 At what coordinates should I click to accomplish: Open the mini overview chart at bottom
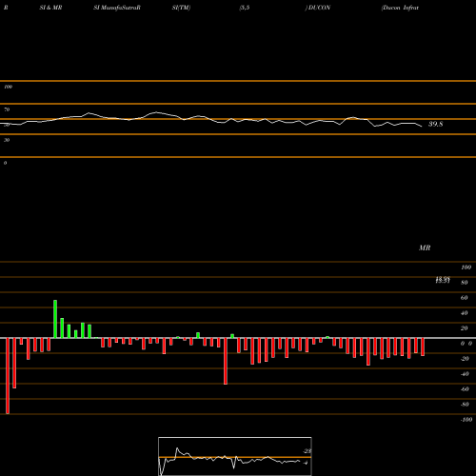coord(235,456)
